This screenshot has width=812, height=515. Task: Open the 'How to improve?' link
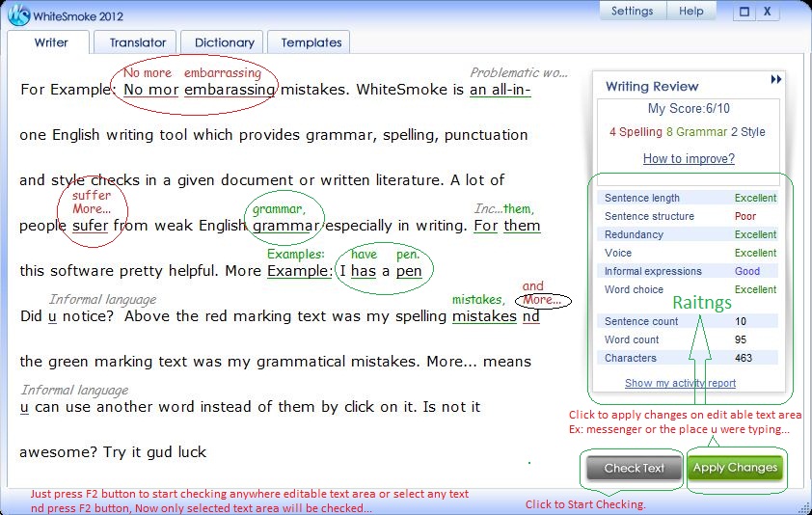(689, 158)
